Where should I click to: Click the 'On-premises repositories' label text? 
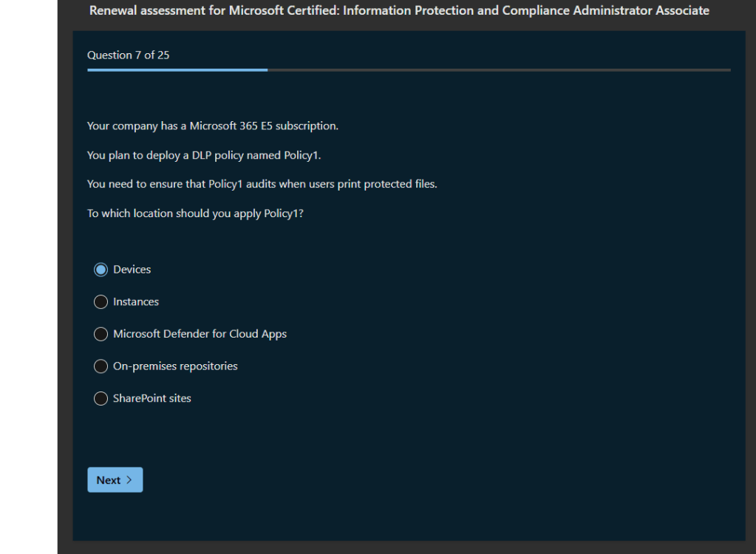[175, 366]
